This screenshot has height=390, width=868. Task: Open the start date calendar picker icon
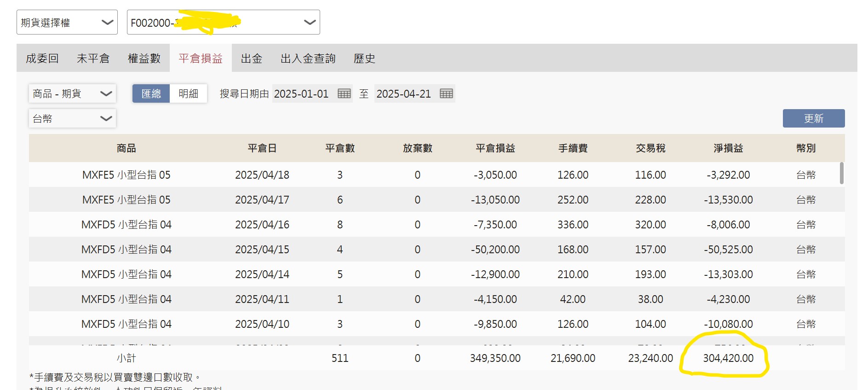(x=344, y=93)
